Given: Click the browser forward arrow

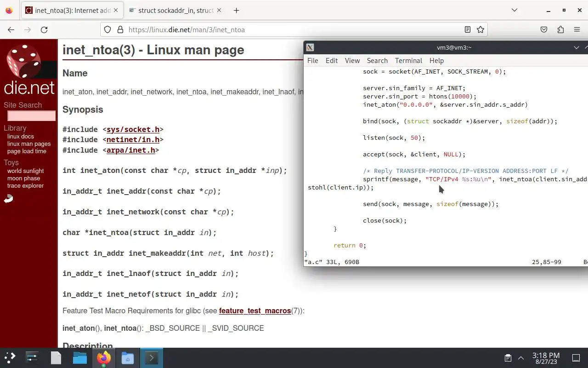Looking at the screenshot, I should coord(28,29).
